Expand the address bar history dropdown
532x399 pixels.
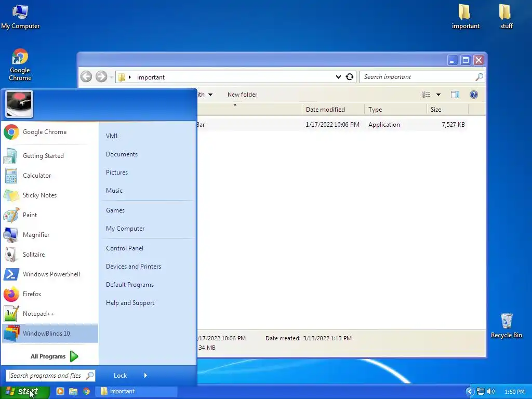coord(338,77)
